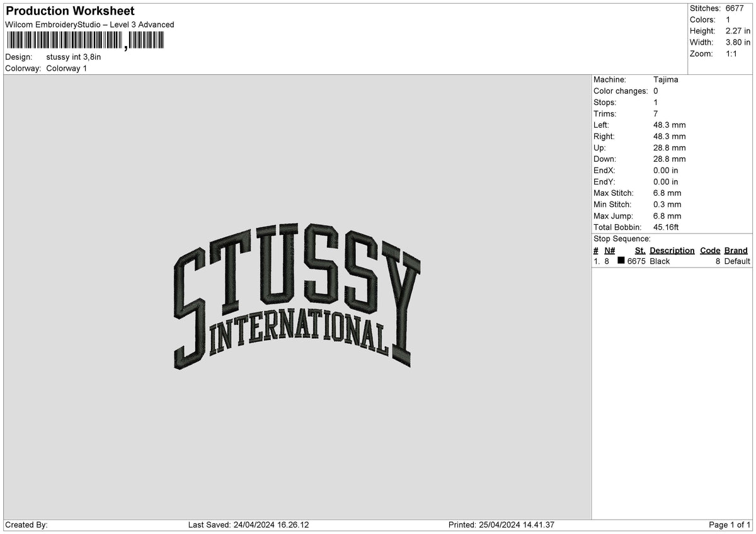Click the Stussy International embroidery preview
This screenshot has width=756, height=534.
click(296, 296)
